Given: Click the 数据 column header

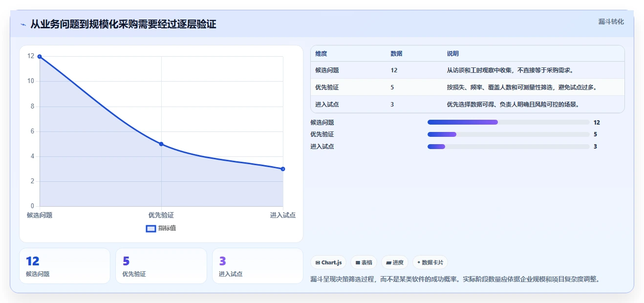Looking at the screenshot, I should pyautogui.click(x=396, y=54).
